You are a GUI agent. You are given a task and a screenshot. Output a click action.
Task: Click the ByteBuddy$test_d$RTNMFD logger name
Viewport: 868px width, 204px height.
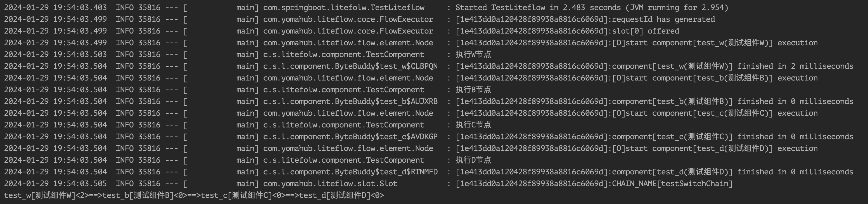(350, 172)
